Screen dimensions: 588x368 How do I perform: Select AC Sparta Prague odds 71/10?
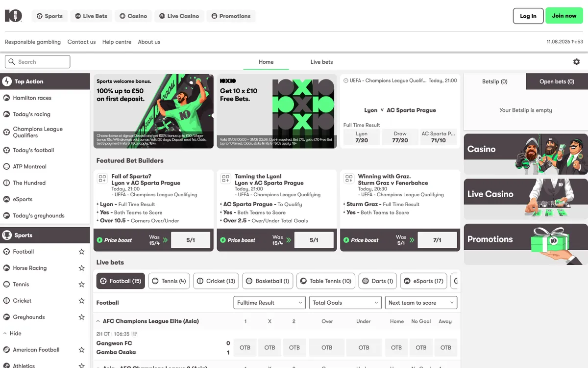[439, 137]
